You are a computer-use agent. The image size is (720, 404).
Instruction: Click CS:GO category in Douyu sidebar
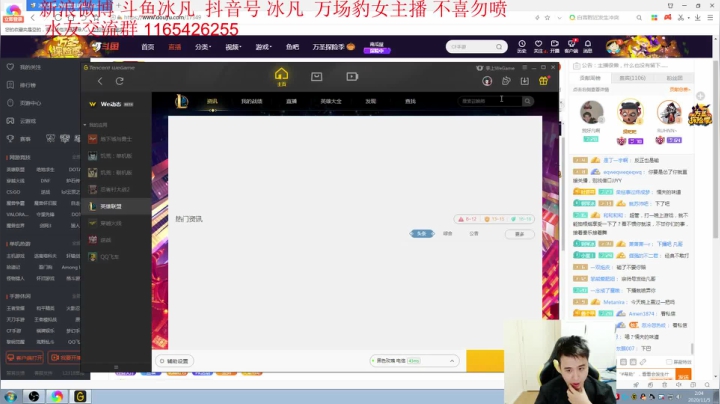coord(13,192)
